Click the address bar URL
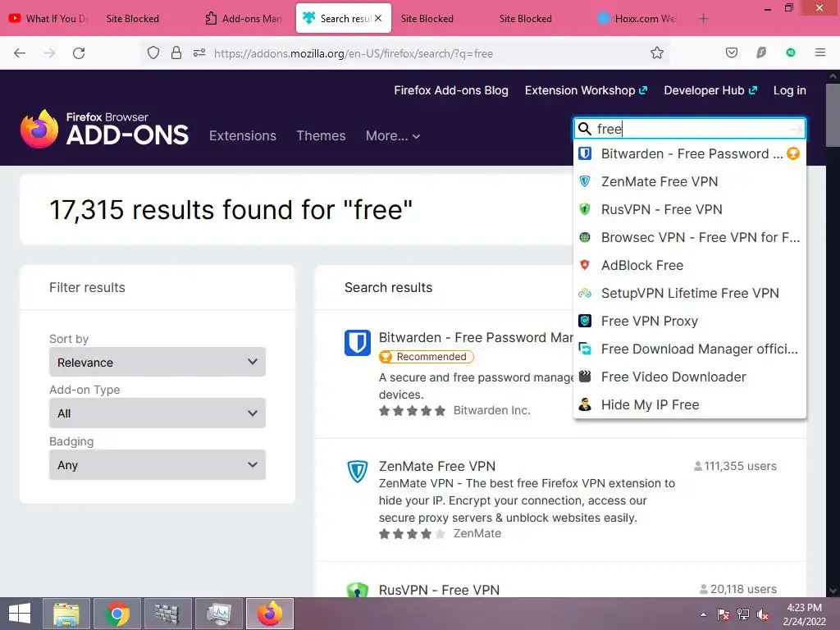 [x=354, y=53]
